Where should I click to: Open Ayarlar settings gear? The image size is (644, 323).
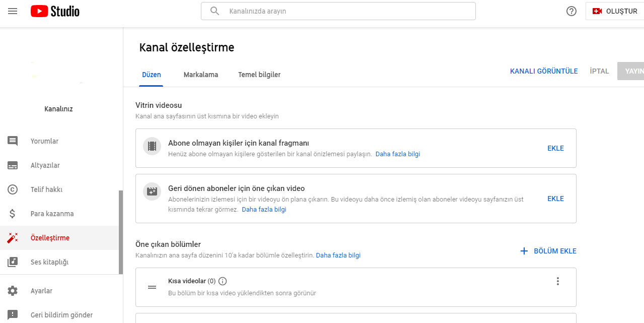click(41, 291)
